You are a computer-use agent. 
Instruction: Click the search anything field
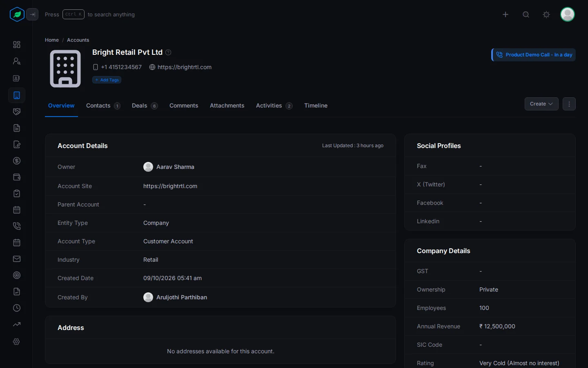(x=90, y=14)
